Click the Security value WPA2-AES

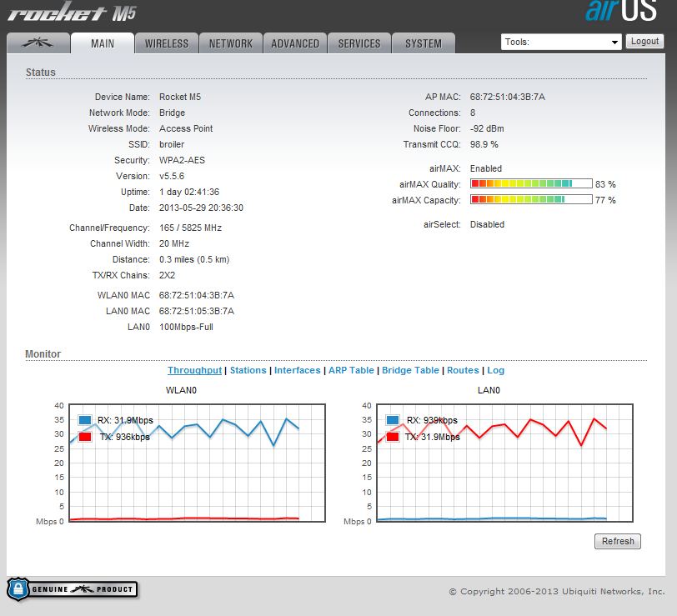[183, 160]
